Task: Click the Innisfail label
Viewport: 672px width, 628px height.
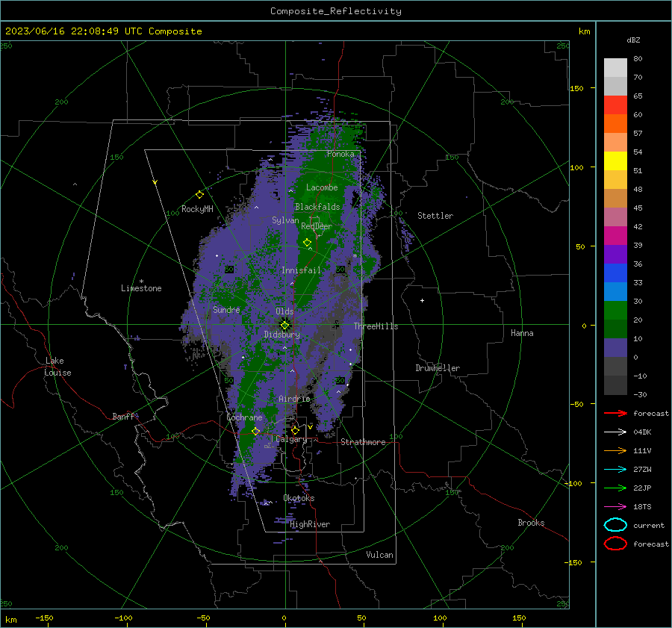Action: [301, 270]
